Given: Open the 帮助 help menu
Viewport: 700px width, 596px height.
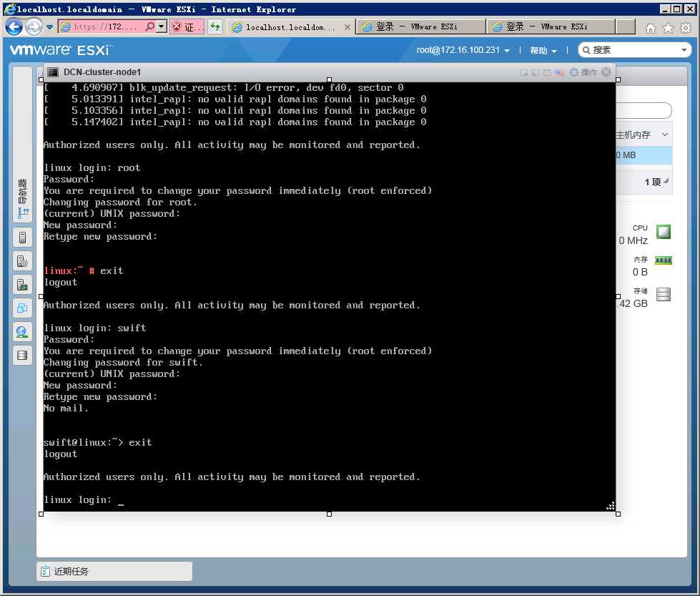Looking at the screenshot, I should click(x=543, y=51).
